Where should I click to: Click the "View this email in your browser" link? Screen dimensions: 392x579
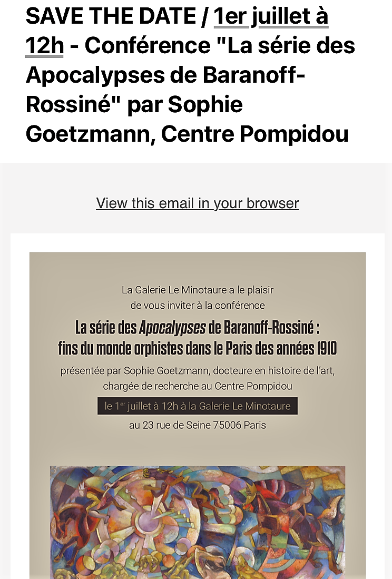coord(197,203)
